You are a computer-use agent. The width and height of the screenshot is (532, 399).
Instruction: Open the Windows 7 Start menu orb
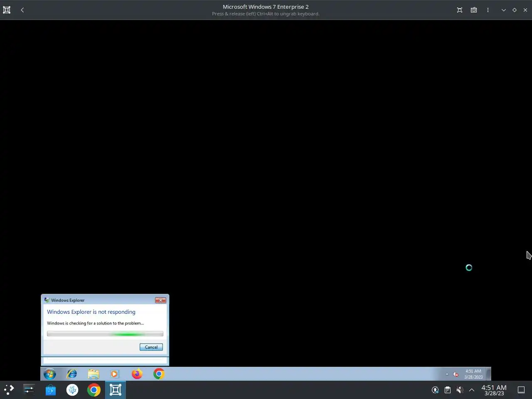[50, 374]
